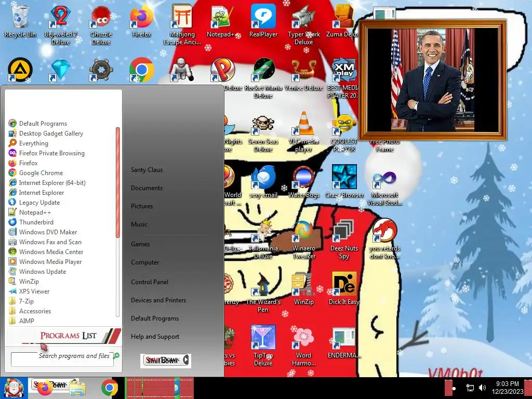Open Rocket Mania Deluxe shortcut
Image resolution: width=532 pixels, height=399 pixels.
263,77
